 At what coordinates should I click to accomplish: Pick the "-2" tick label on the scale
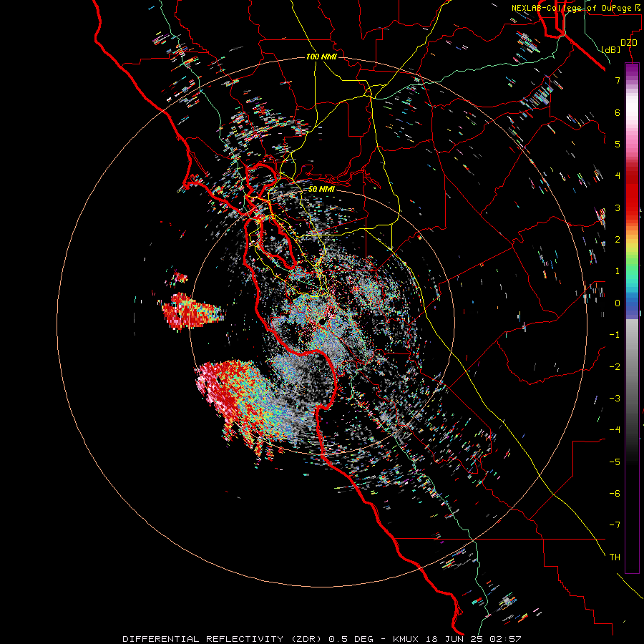615,367
